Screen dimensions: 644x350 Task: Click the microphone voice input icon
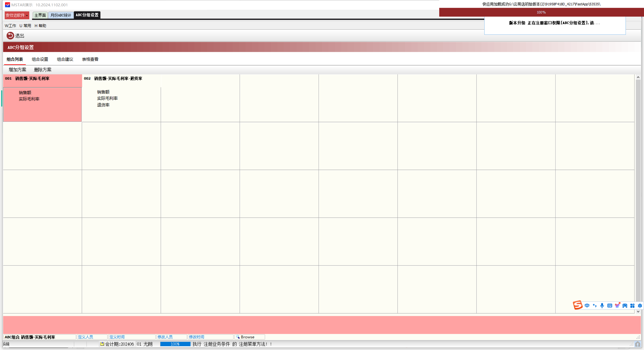click(x=602, y=305)
